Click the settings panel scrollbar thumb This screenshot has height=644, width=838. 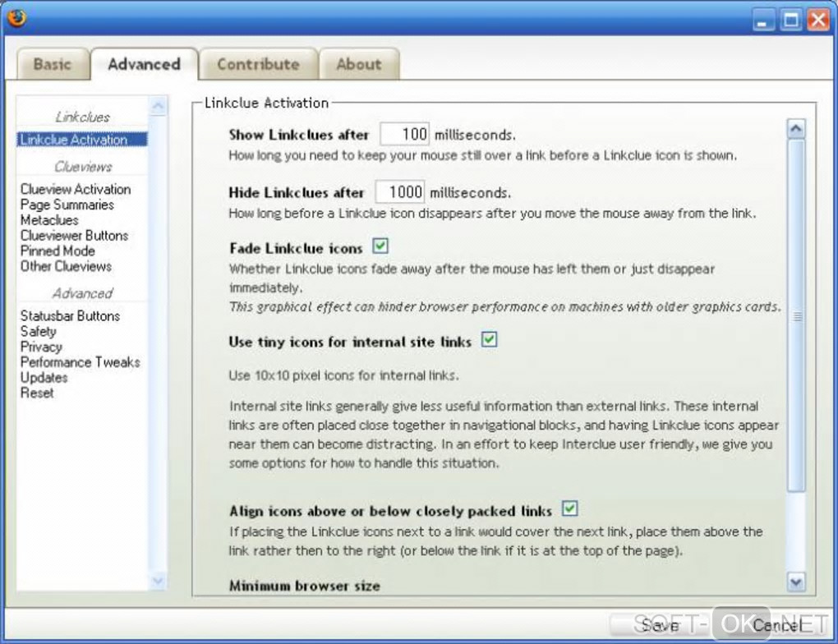click(x=796, y=315)
